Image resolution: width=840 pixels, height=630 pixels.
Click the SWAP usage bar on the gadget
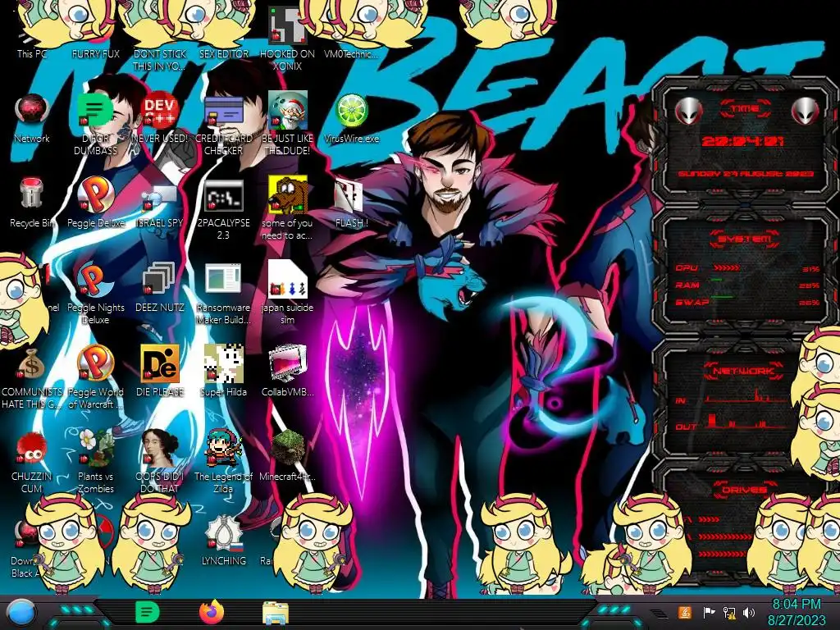point(722,296)
